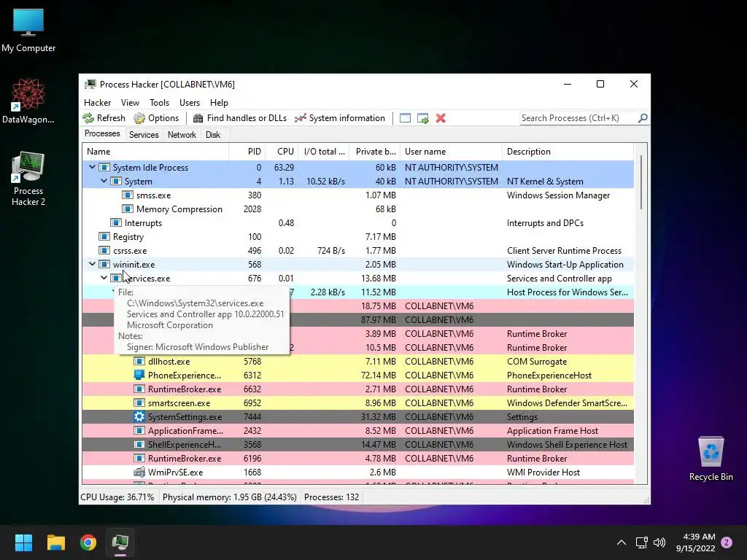The image size is (747, 560).
Task: Open File Explorer from the taskbar
Action: click(x=55, y=542)
